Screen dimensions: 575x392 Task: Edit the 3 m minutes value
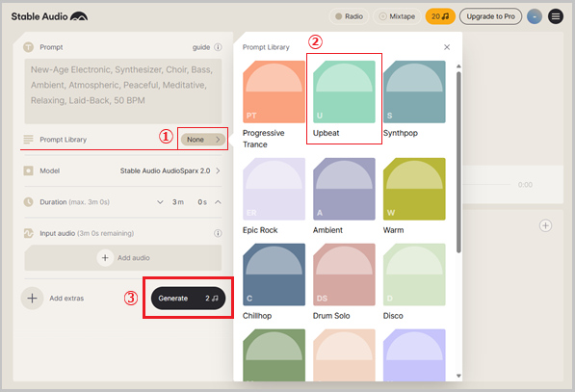click(178, 202)
